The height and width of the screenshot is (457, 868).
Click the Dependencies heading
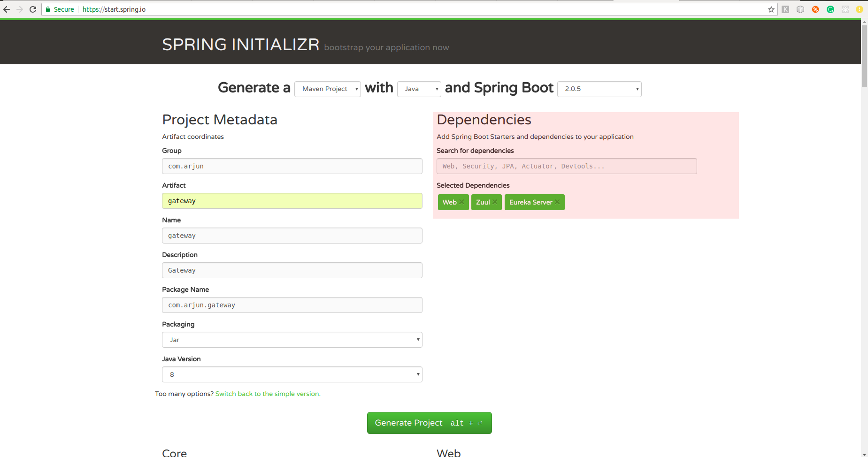[x=484, y=120]
